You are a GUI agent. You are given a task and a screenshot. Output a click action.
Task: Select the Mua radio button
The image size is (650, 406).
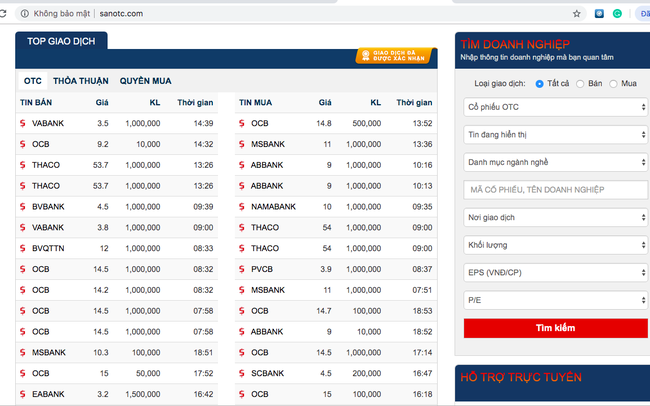613,84
